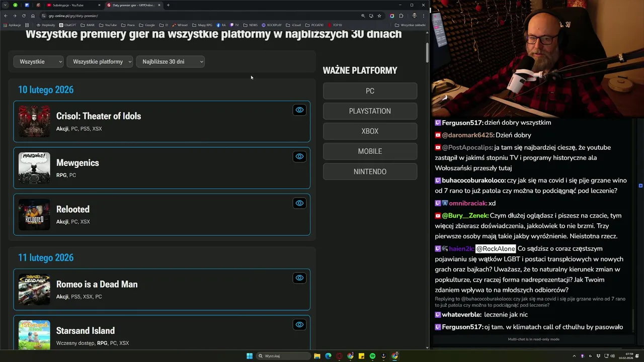Viewport: 644px width, 362px height.
Task: Click the browser home icon
Action: (33, 16)
